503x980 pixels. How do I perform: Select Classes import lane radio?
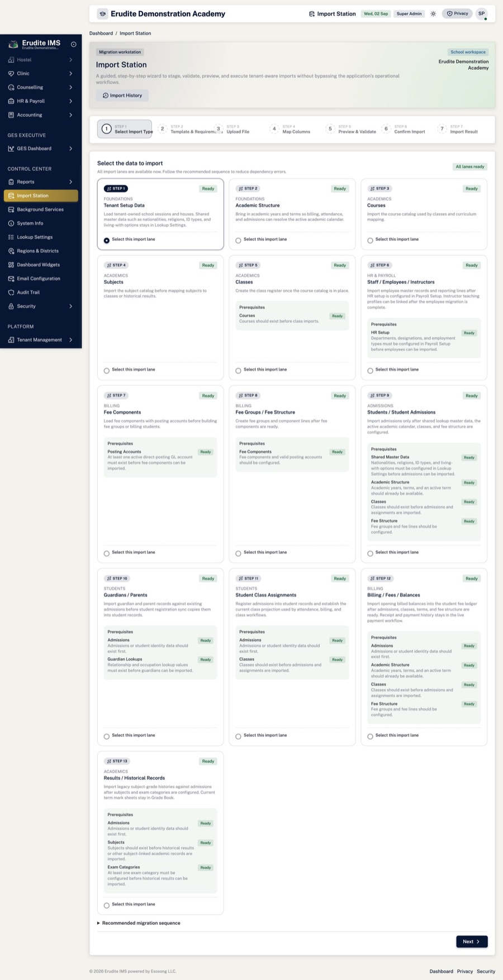[238, 370]
